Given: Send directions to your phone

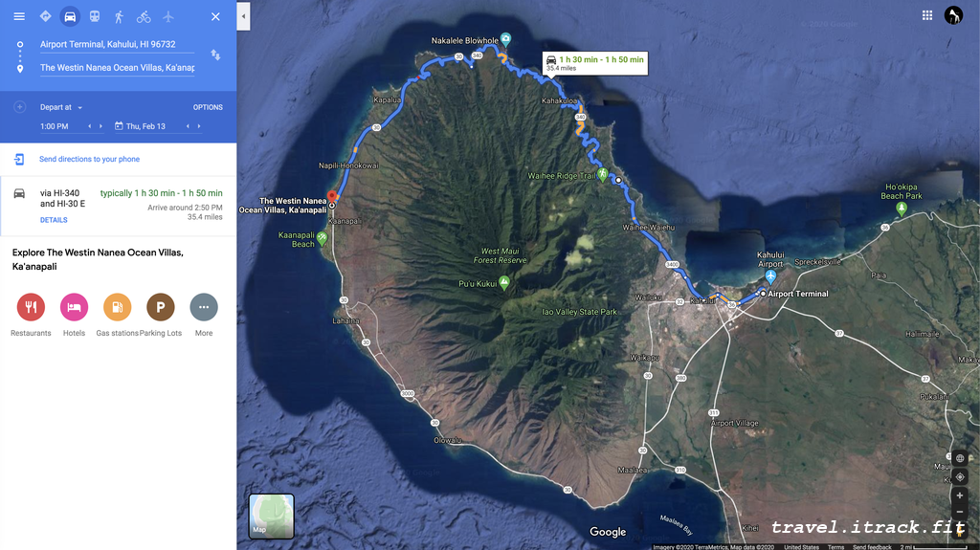Looking at the screenshot, I should tap(89, 160).
